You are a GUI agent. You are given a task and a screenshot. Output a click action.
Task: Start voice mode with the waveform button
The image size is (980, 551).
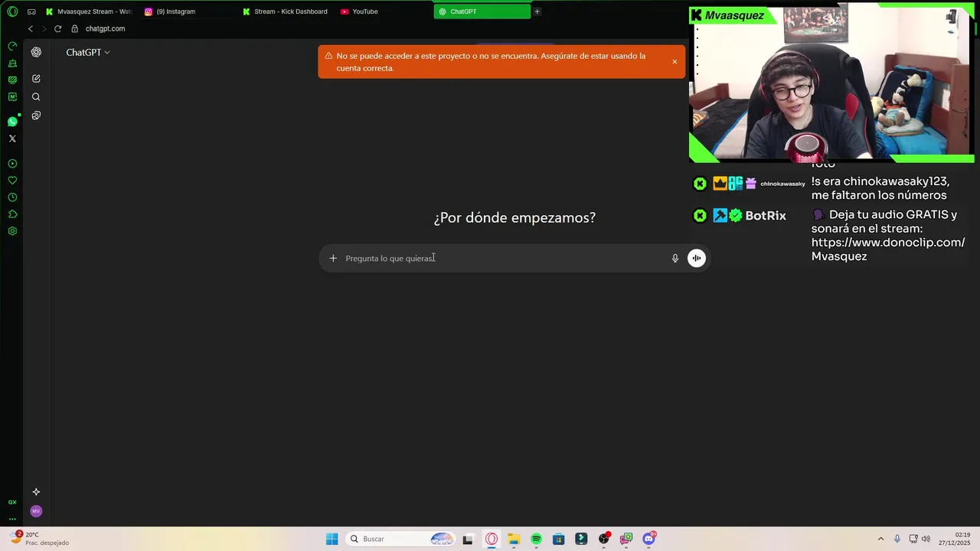coord(697,259)
